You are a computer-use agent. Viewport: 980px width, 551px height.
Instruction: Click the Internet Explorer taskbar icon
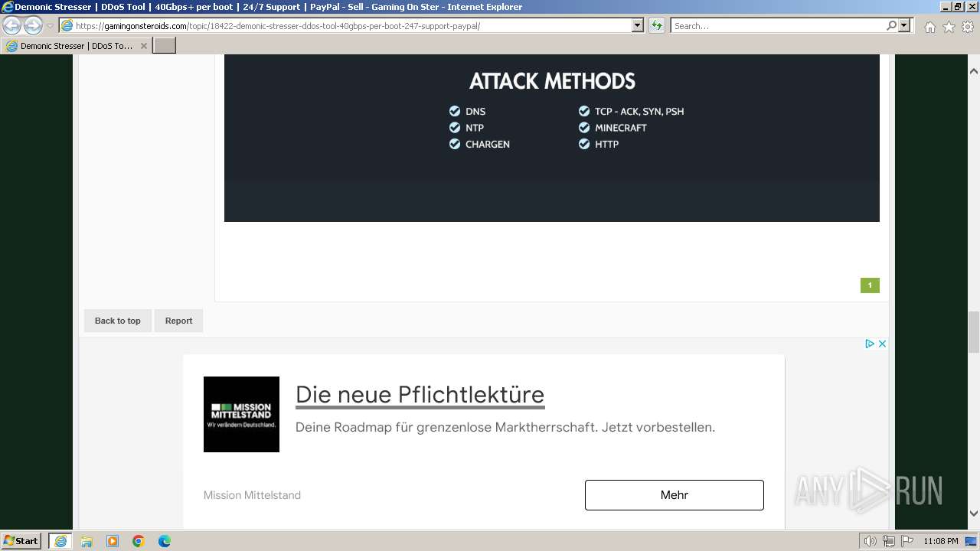pos(60,541)
